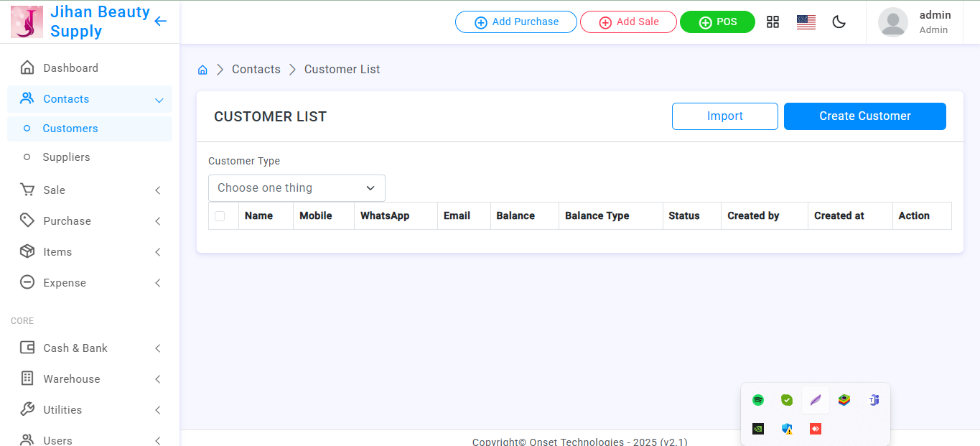The image size is (980, 446).
Task: Click the home icon in breadcrumb
Action: [202, 70]
